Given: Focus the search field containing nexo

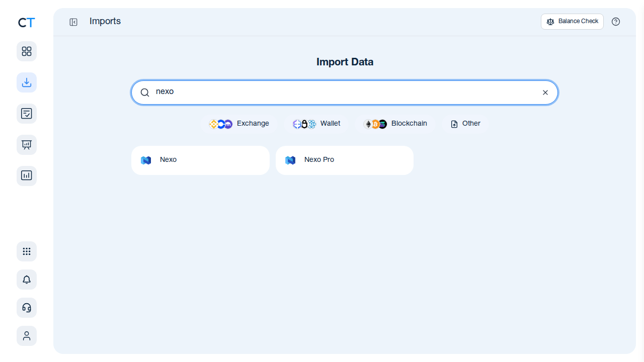Looking at the screenshot, I should point(345,93).
